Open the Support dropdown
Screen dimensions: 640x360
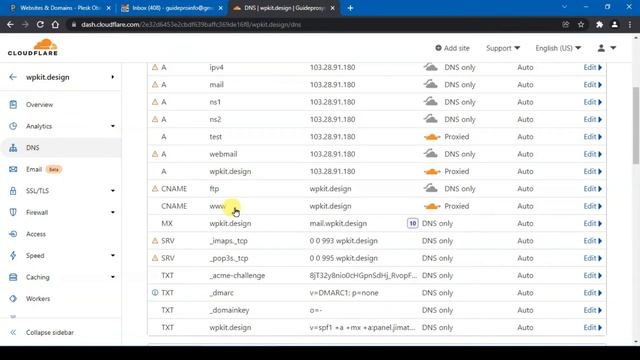(503, 48)
